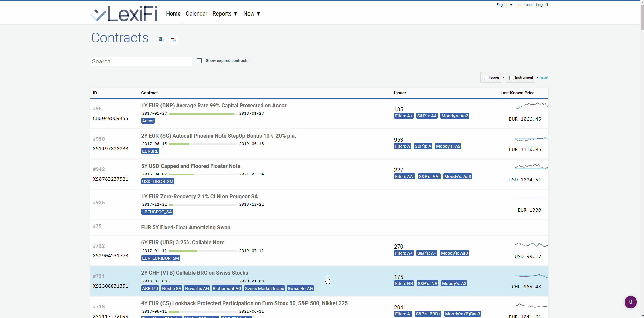Image resolution: width=644 pixels, height=318 pixels.
Task: Click the contracts Search field
Action: pyautogui.click(x=141, y=61)
